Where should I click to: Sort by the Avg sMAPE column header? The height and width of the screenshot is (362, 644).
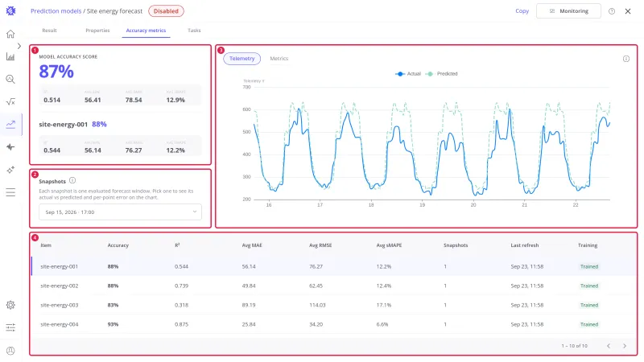(x=389, y=245)
